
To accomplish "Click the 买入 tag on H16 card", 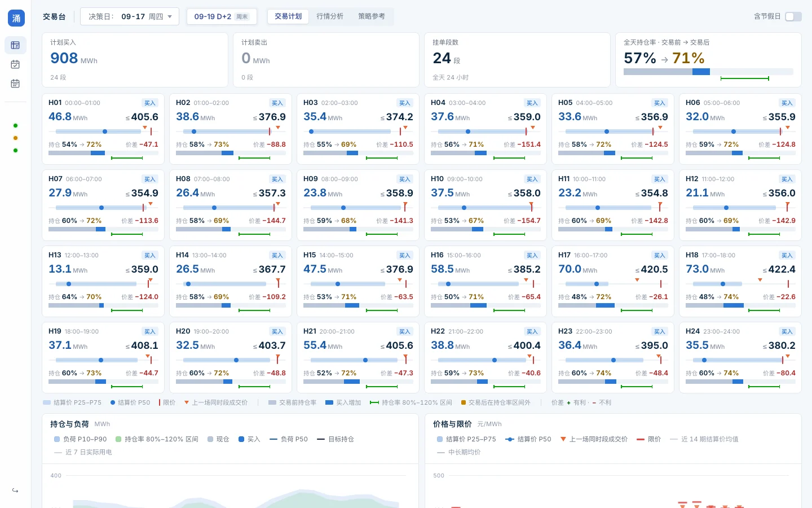I will [x=532, y=255].
